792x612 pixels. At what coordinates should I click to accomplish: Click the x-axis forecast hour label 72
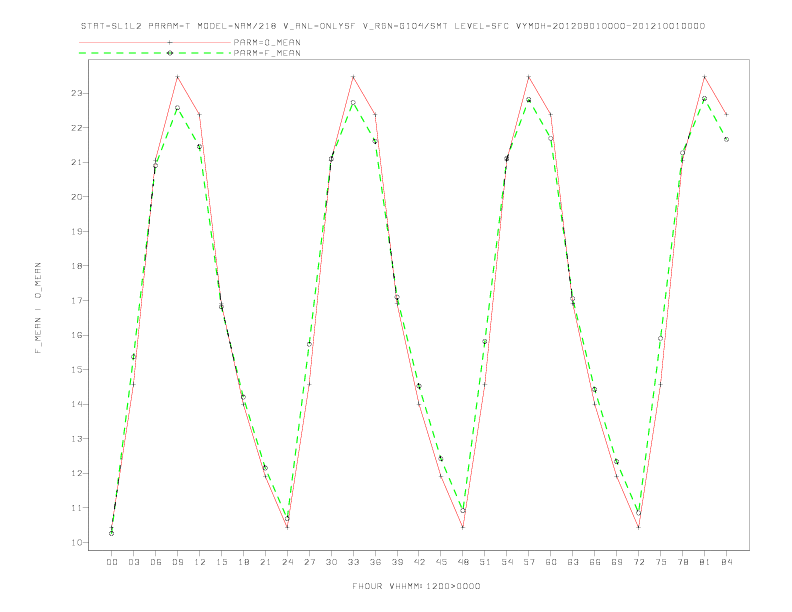(638, 562)
